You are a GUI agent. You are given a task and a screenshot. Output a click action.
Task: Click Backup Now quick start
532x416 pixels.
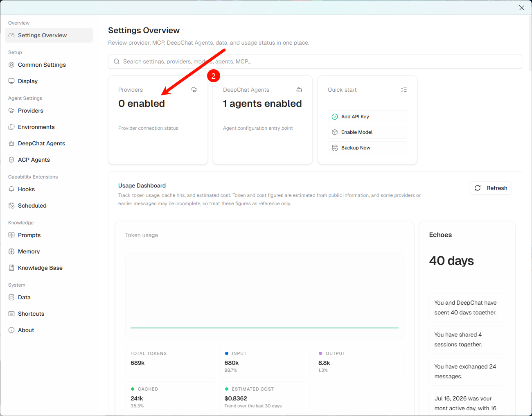(x=367, y=148)
